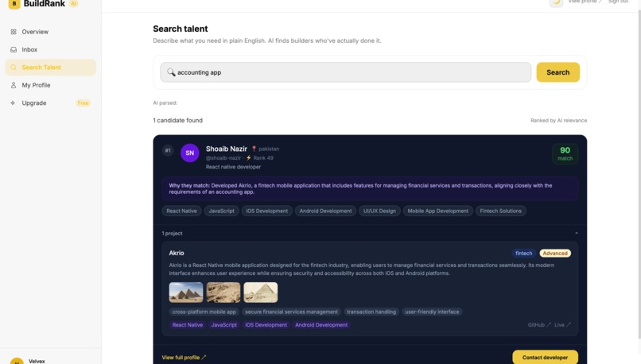This screenshot has width=641, height=364.
Task: Click the Overview grid icon
Action: 14,32
